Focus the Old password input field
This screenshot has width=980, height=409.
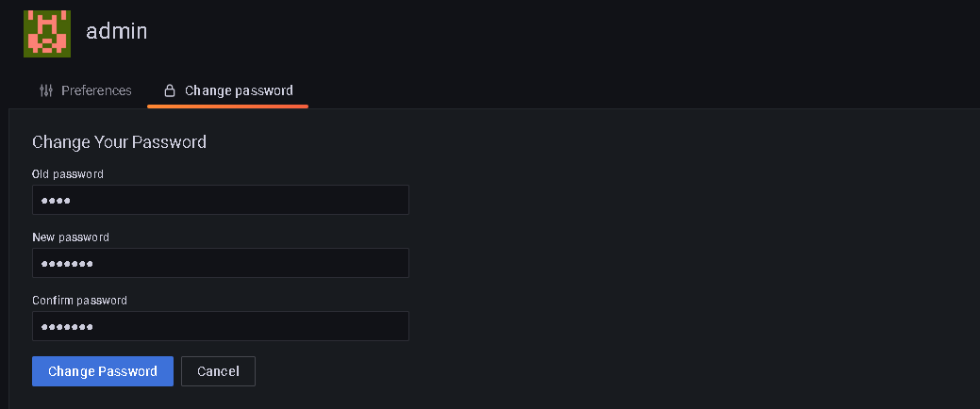click(236, 200)
